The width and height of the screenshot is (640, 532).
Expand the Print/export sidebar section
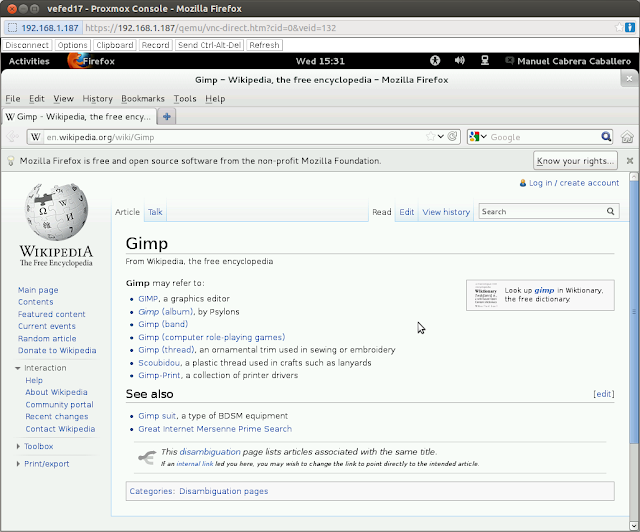coord(18,464)
